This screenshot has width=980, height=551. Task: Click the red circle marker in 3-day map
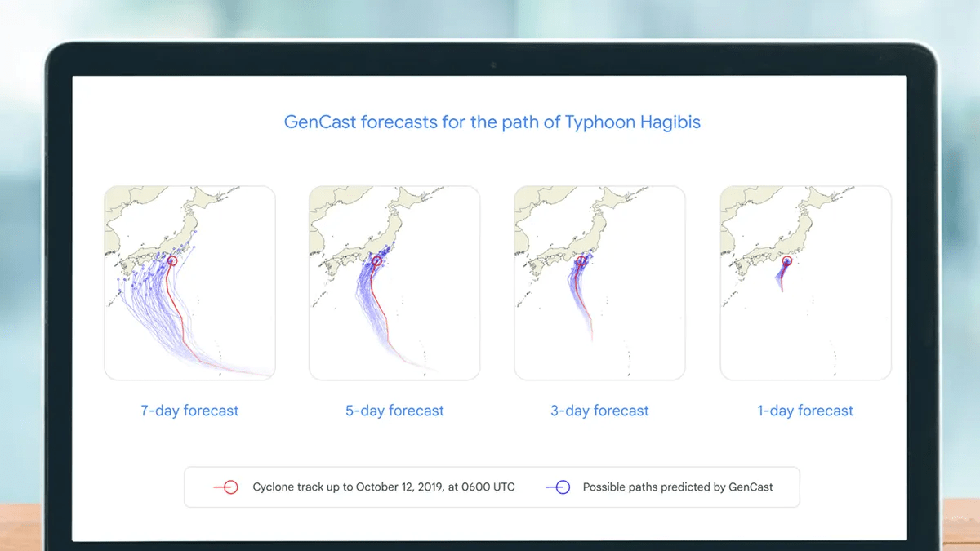tap(581, 261)
